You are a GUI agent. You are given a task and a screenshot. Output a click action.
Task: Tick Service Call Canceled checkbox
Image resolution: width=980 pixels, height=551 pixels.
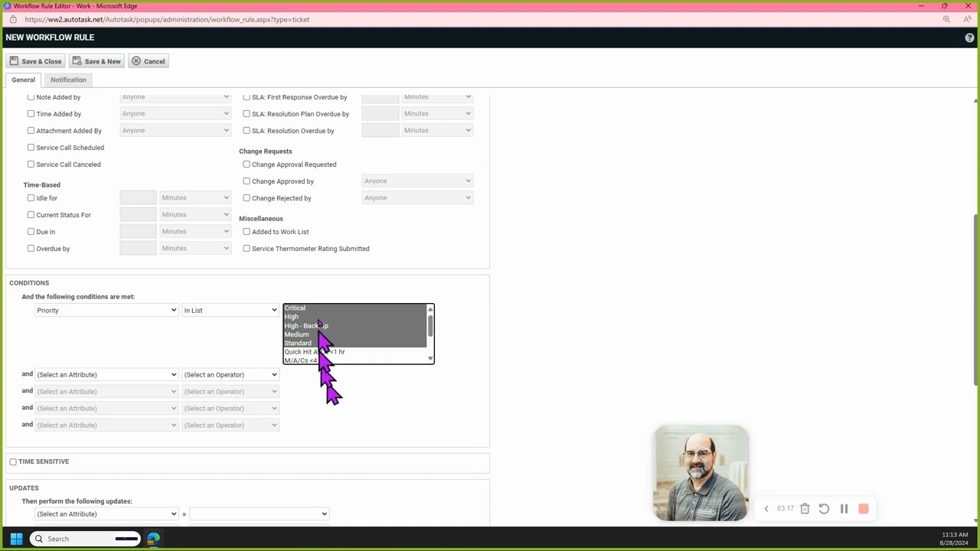[31, 165]
